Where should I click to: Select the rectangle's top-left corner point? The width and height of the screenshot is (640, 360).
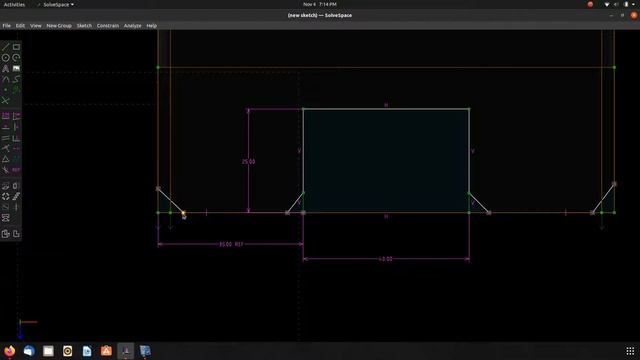click(x=303, y=109)
